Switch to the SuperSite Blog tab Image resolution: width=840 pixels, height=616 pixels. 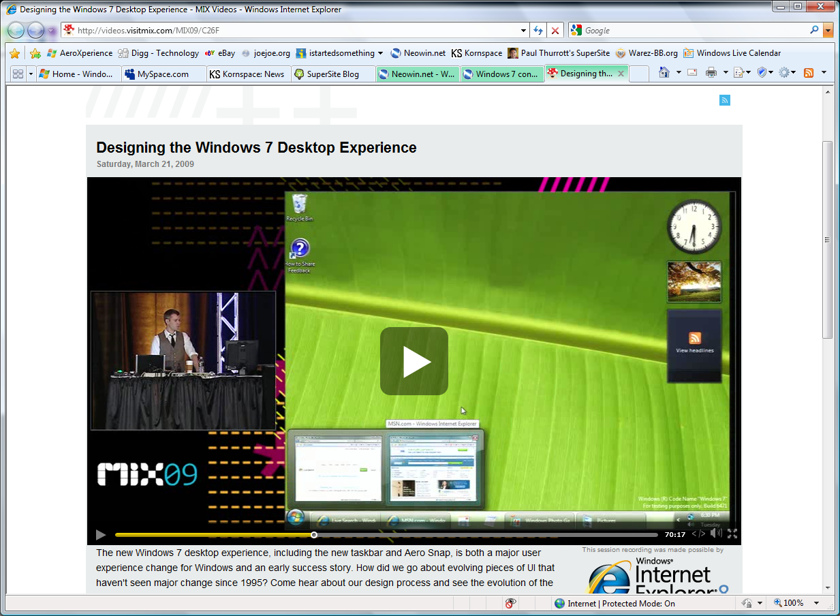[x=332, y=74]
